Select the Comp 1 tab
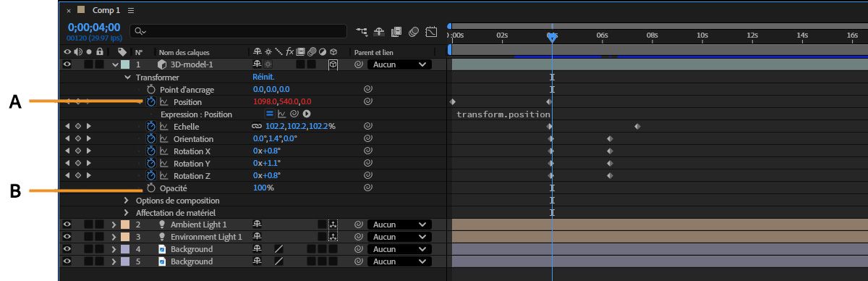868x281 pixels. [x=106, y=11]
